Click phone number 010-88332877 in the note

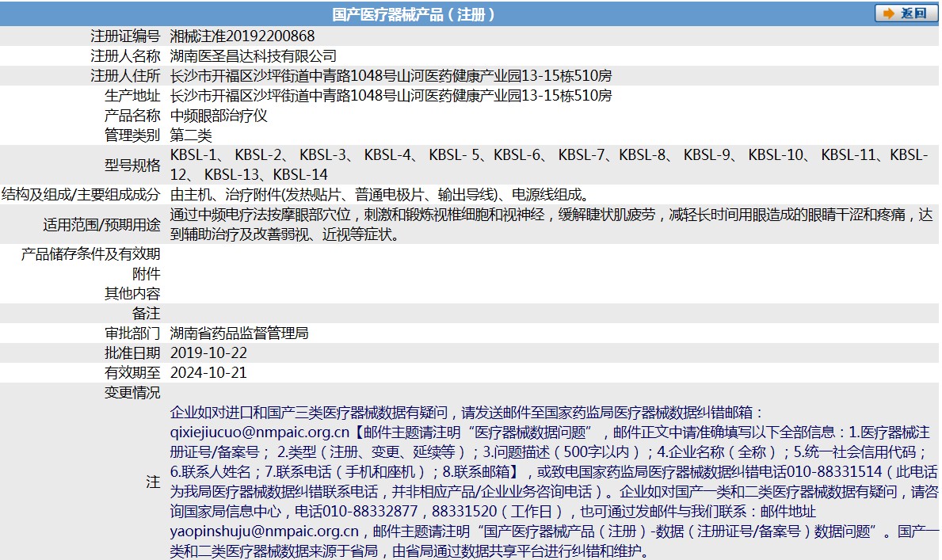click(370, 512)
